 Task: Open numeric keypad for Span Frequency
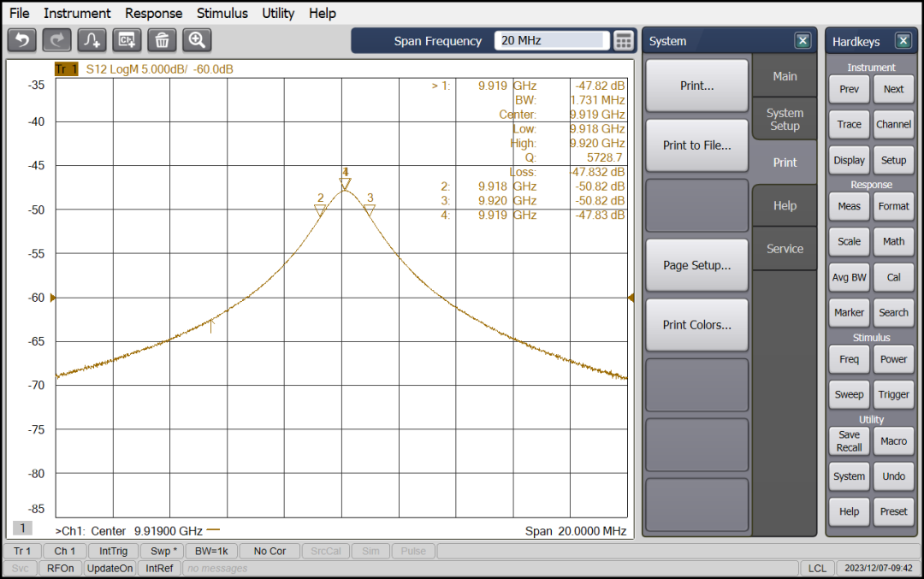tap(623, 41)
